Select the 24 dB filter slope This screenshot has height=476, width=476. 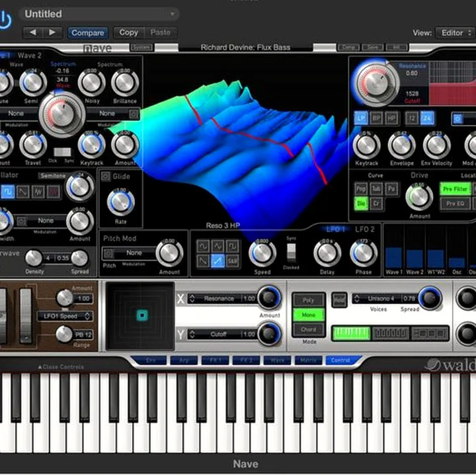[427, 118]
